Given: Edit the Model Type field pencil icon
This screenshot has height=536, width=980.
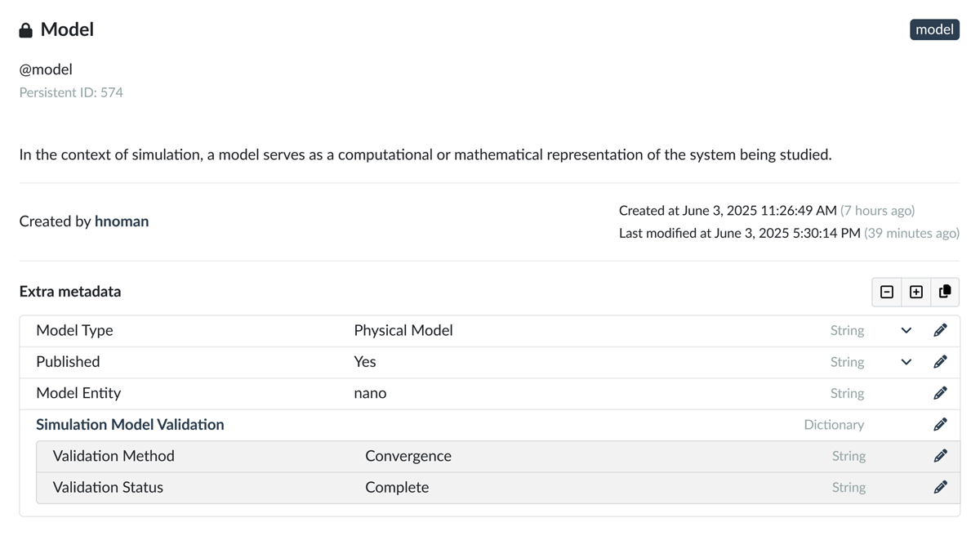Looking at the screenshot, I should [941, 330].
